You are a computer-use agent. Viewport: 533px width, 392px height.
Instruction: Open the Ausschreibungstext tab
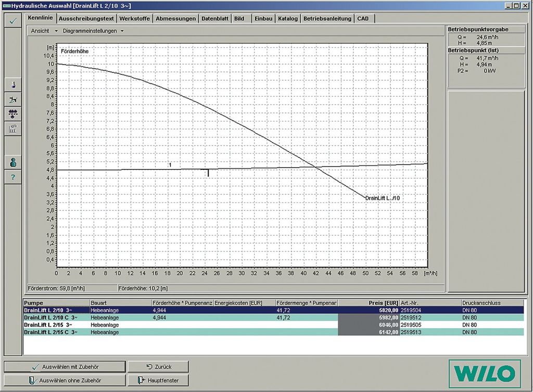pyautogui.click(x=86, y=19)
